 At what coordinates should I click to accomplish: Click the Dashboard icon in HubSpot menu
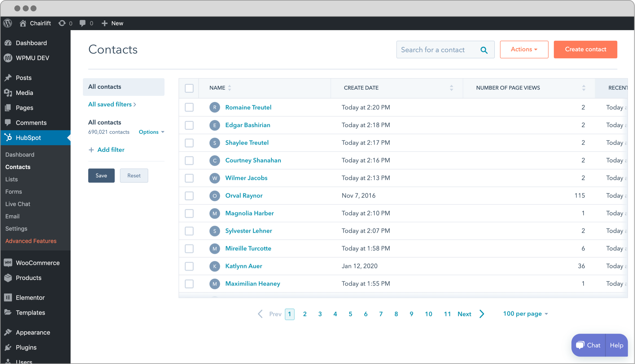click(19, 154)
